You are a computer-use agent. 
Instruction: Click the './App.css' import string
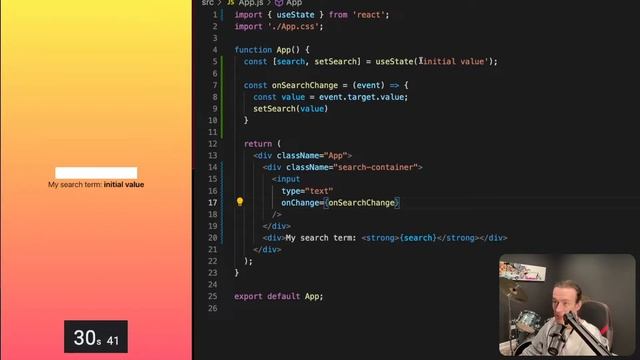click(293, 27)
